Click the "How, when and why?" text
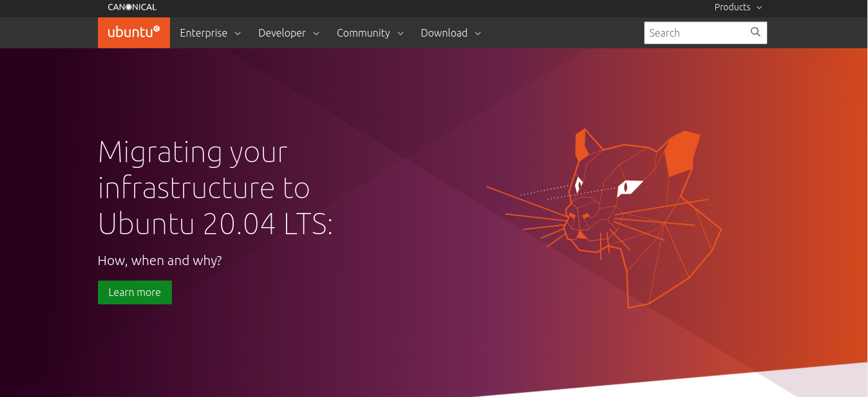This screenshot has width=868, height=397. [x=160, y=261]
